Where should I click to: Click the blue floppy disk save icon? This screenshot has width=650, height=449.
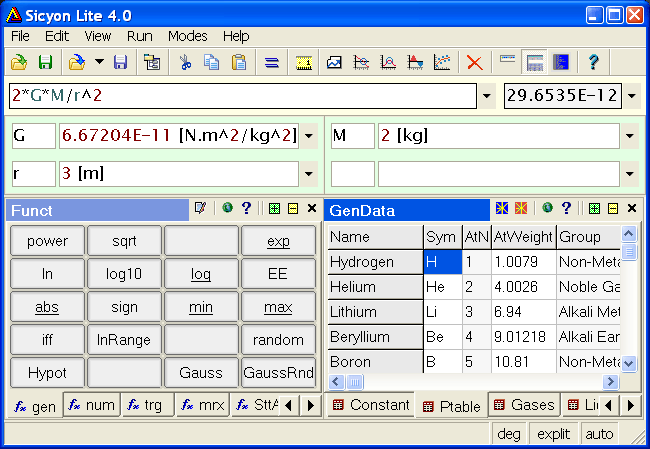coord(121,62)
